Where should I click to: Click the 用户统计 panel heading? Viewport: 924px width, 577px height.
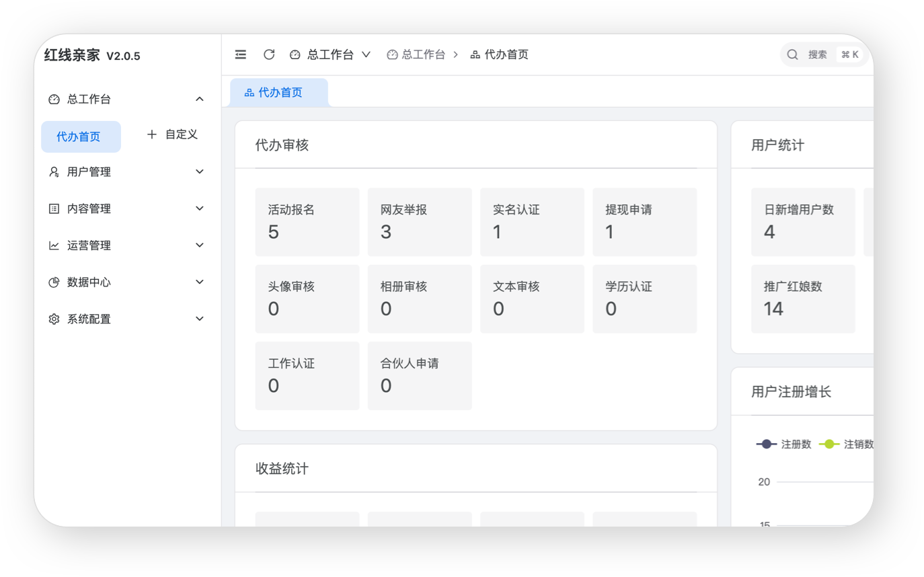(x=777, y=145)
